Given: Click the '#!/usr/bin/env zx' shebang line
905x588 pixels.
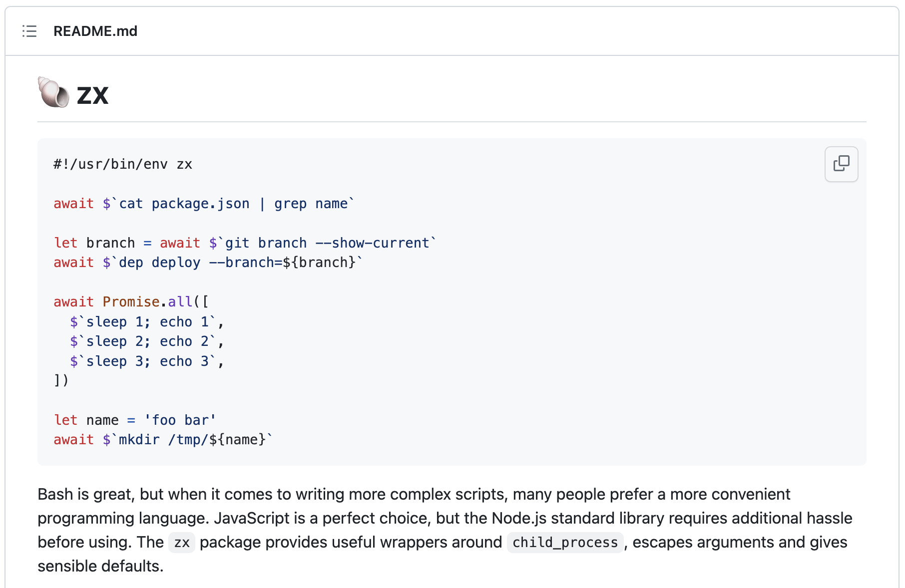Looking at the screenshot, I should pyautogui.click(x=123, y=164).
